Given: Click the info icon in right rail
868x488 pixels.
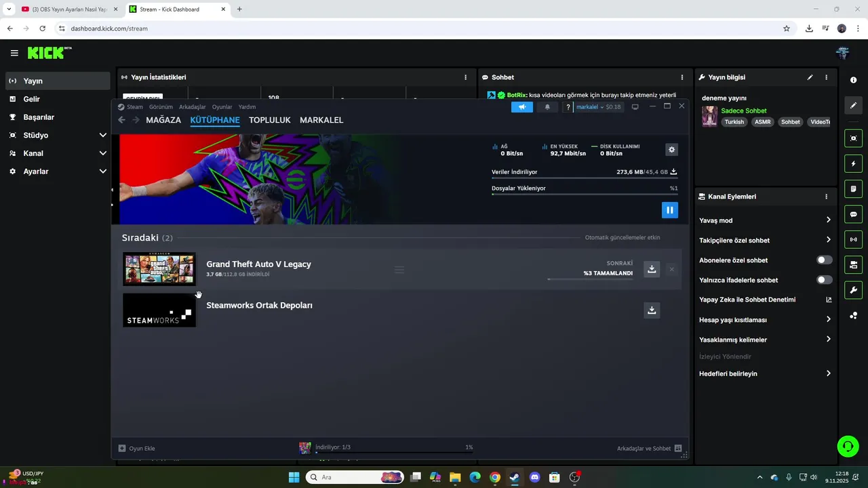Looking at the screenshot, I should click(x=853, y=80).
